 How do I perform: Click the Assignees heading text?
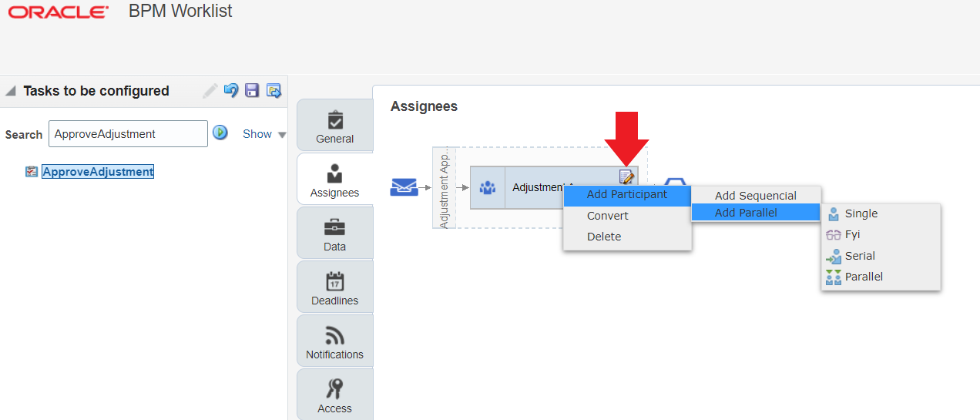pos(424,106)
